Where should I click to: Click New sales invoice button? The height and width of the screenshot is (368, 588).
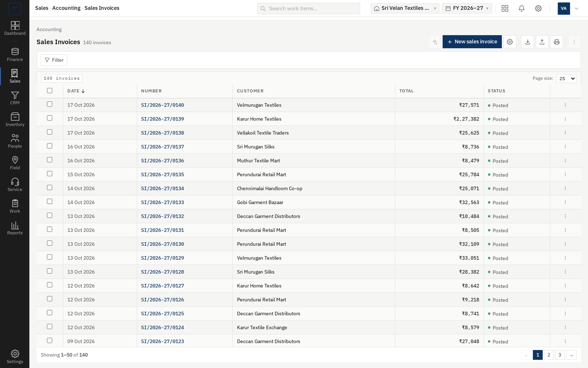tap(472, 42)
